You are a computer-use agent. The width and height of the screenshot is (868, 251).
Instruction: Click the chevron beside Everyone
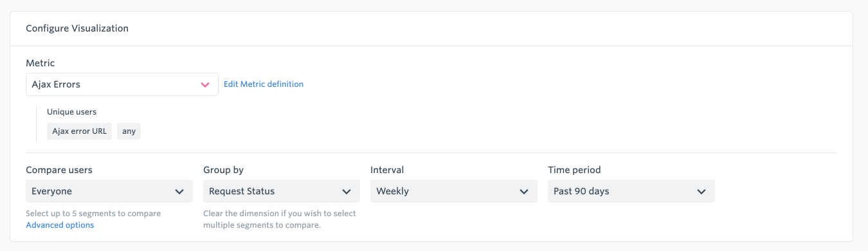(179, 192)
